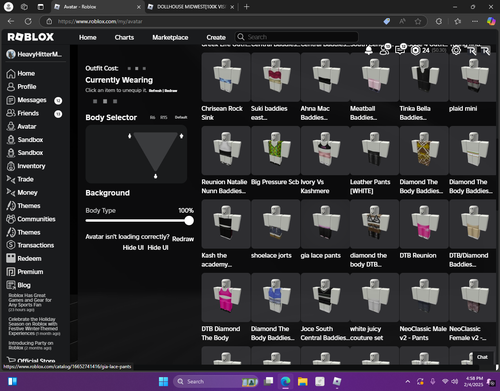
Task: Open the shopping price tag icon in address bar
Action: 387,21
